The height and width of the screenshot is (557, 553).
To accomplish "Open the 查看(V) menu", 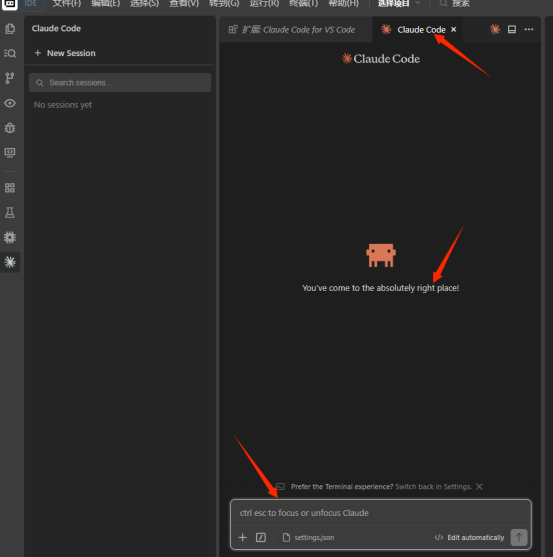I will (x=184, y=4).
